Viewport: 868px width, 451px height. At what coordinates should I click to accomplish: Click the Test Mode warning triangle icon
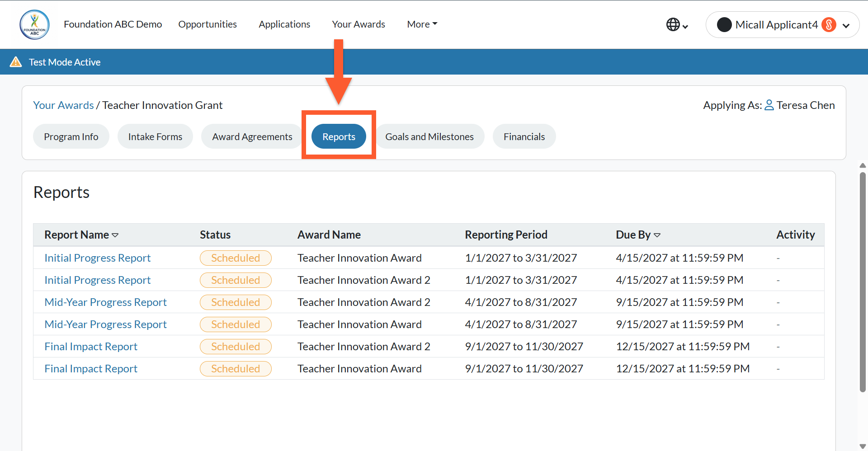coord(16,62)
